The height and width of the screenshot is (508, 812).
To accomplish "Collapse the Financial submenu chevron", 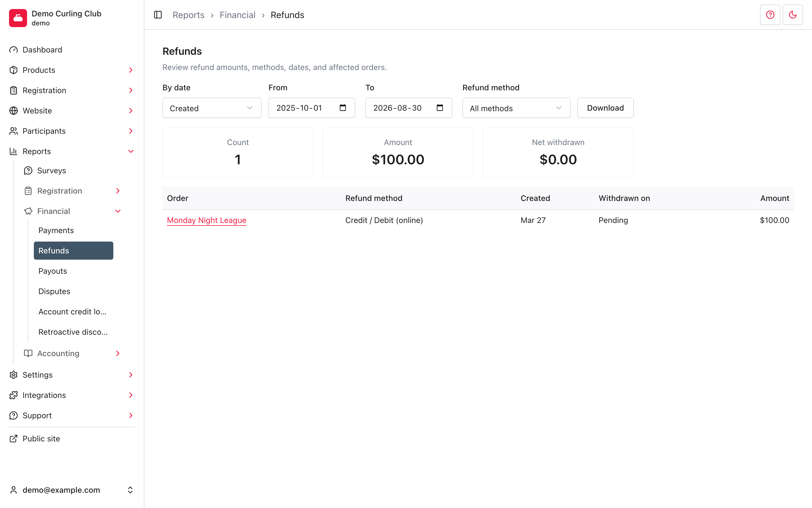I will [118, 211].
